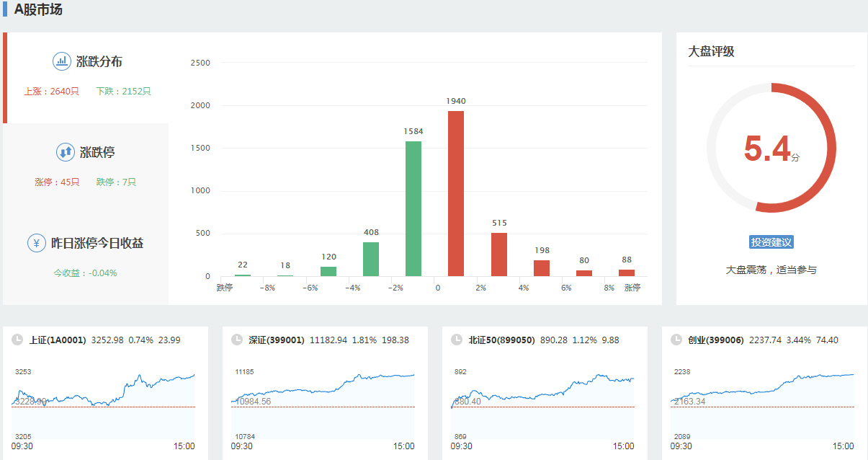Click the red bar labeled 515
Image resolution: width=868 pixels, height=460 pixels.
coord(499,254)
